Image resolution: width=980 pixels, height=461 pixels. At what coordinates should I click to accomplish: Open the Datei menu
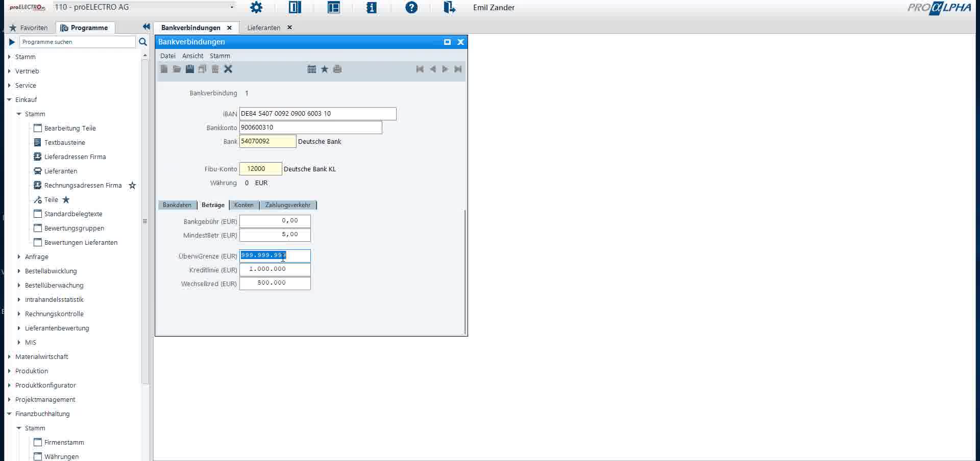click(x=167, y=56)
